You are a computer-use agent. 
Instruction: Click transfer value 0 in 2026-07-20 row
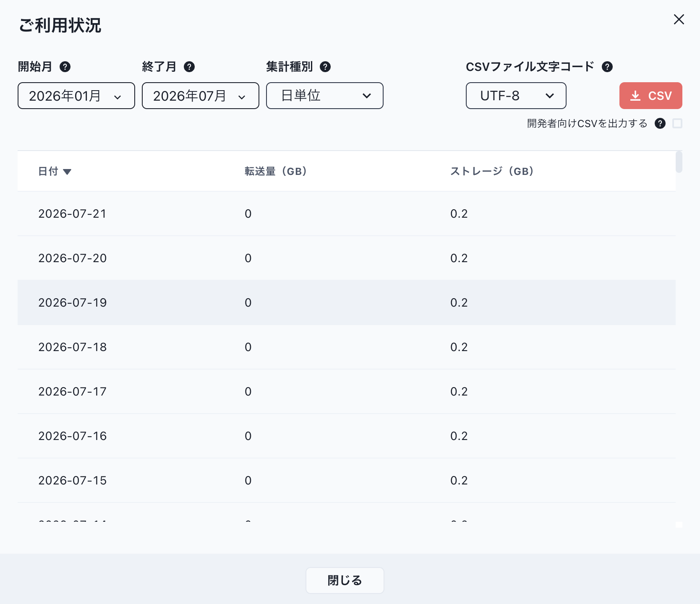[248, 258]
